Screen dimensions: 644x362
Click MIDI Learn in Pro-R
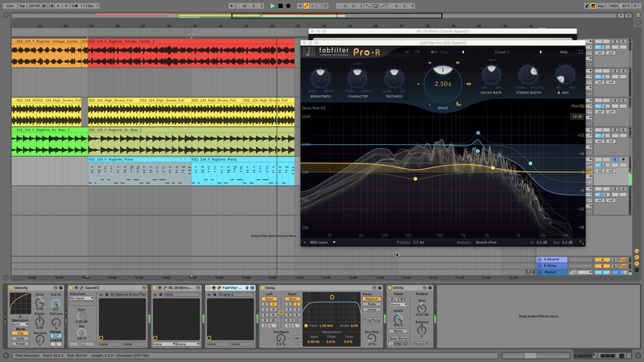(319, 243)
